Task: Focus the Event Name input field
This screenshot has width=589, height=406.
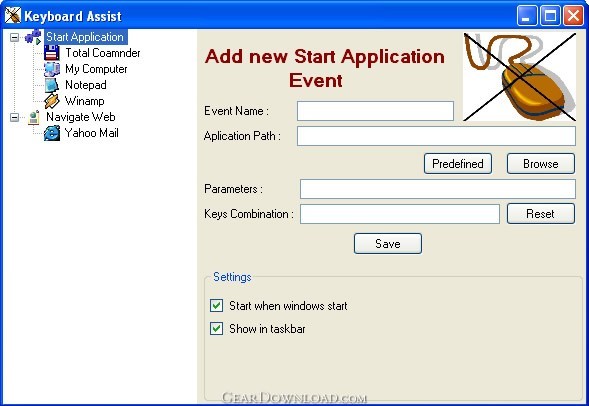Action: tap(375, 111)
